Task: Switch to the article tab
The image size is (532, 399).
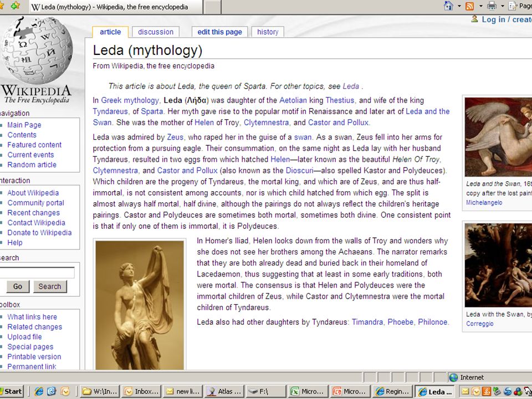Action: point(110,32)
